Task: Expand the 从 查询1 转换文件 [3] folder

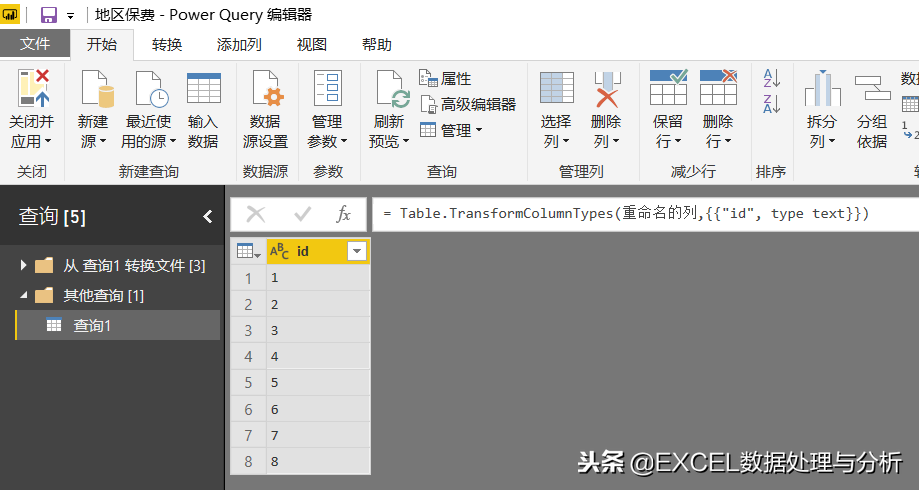Action: [x=23, y=265]
